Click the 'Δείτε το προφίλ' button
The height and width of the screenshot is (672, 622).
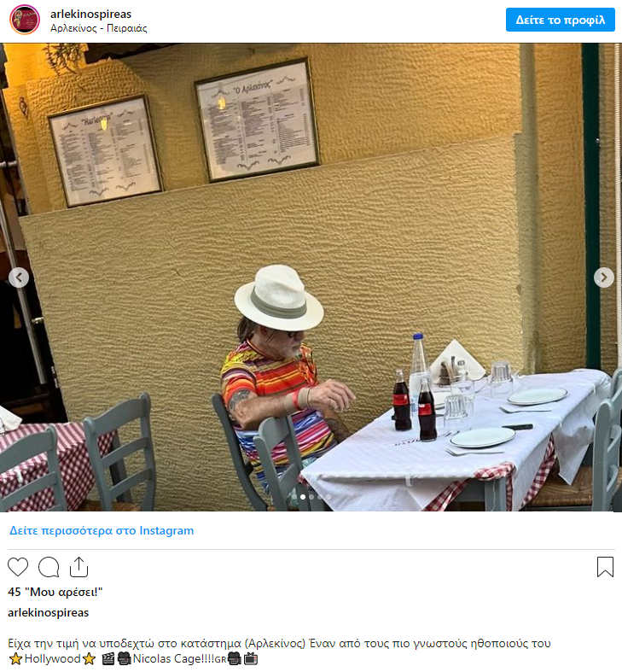(x=560, y=20)
